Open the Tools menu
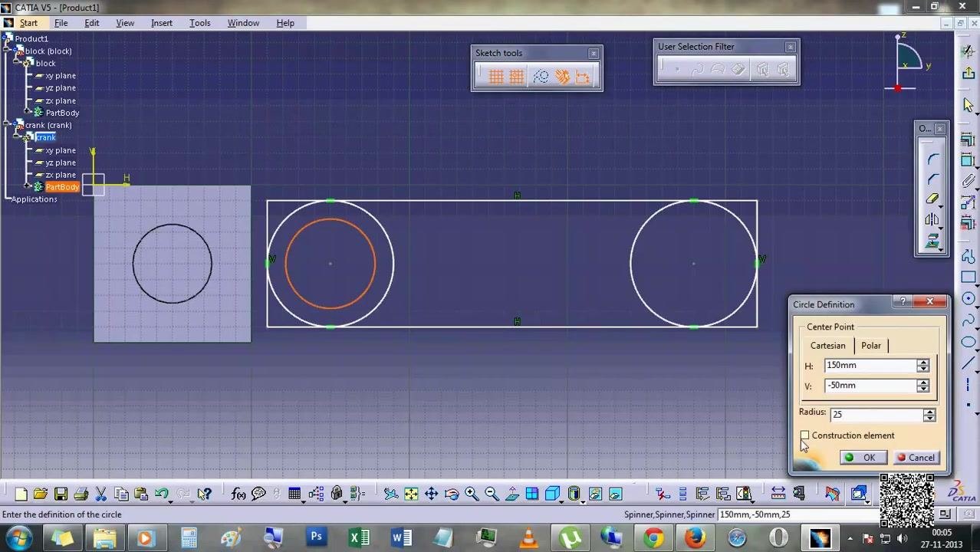980x552 pixels. (x=199, y=23)
